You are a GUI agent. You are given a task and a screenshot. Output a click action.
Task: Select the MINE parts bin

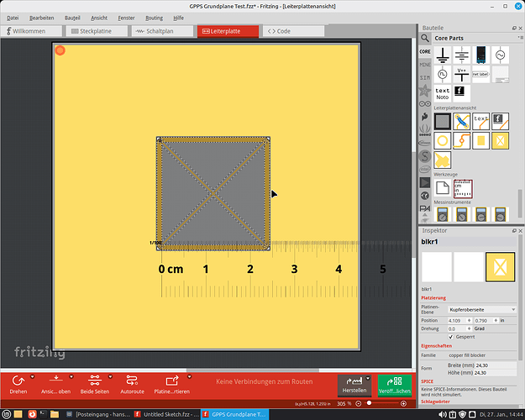coord(425,63)
